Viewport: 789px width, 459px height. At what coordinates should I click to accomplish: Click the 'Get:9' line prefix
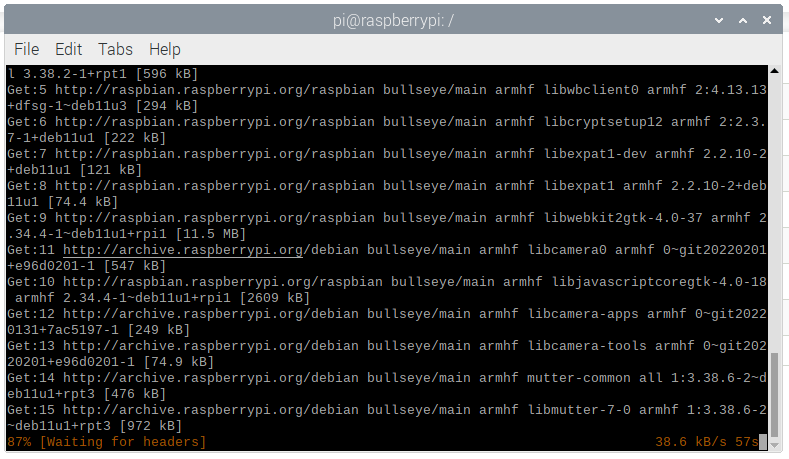pos(27,217)
